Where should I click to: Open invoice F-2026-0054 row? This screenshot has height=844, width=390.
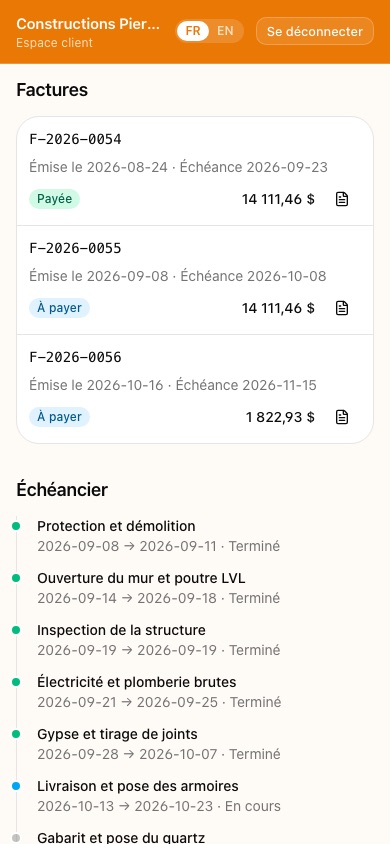click(x=195, y=172)
